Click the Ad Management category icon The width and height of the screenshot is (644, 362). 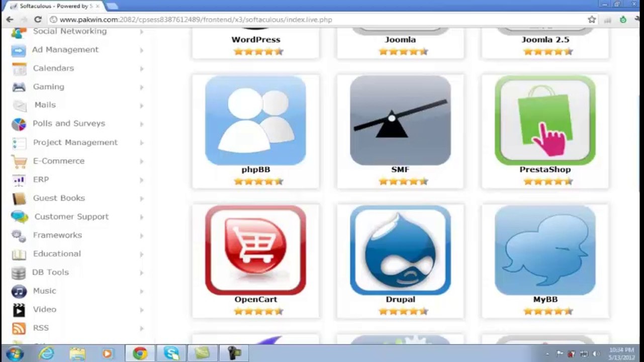(x=19, y=50)
